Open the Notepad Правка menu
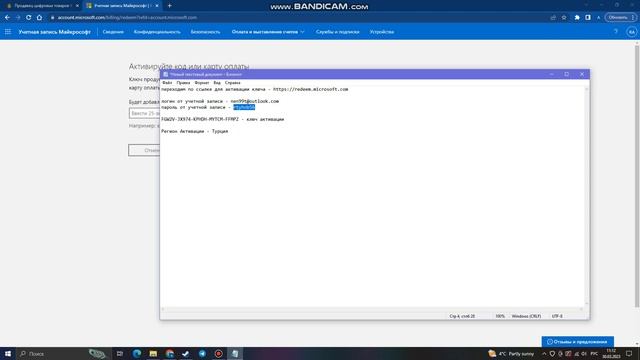This screenshot has height=360, width=640. click(x=183, y=83)
